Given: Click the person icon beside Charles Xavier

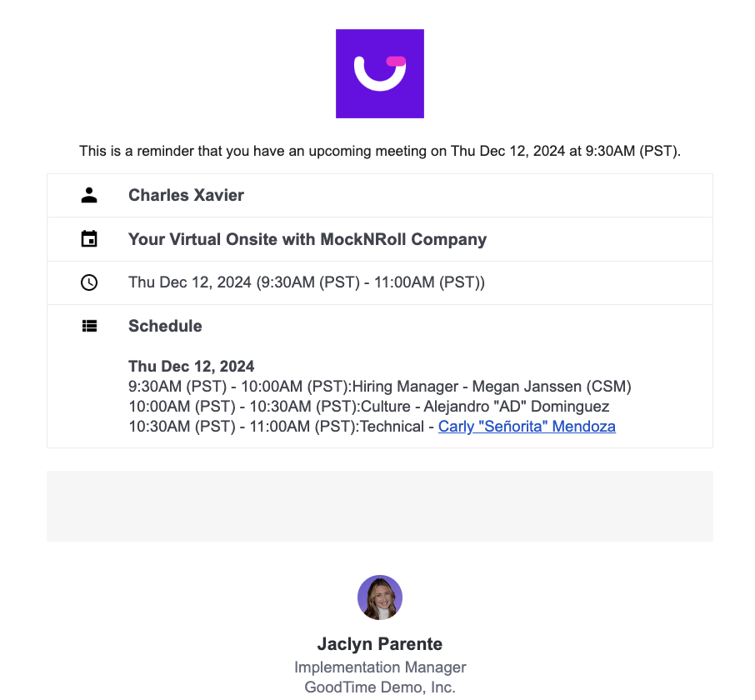Looking at the screenshot, I should coord(89,195).
